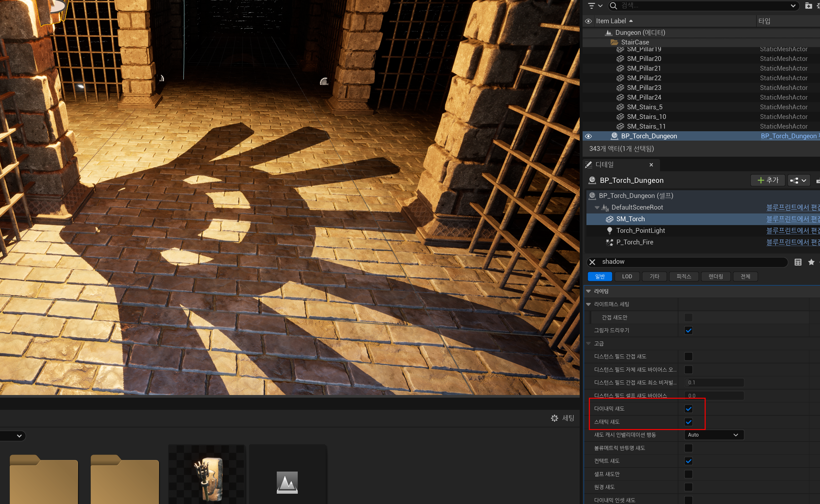Collapse the 라이팅 section
Viewport: 820px width, 504px height.
tap(589, 291)
